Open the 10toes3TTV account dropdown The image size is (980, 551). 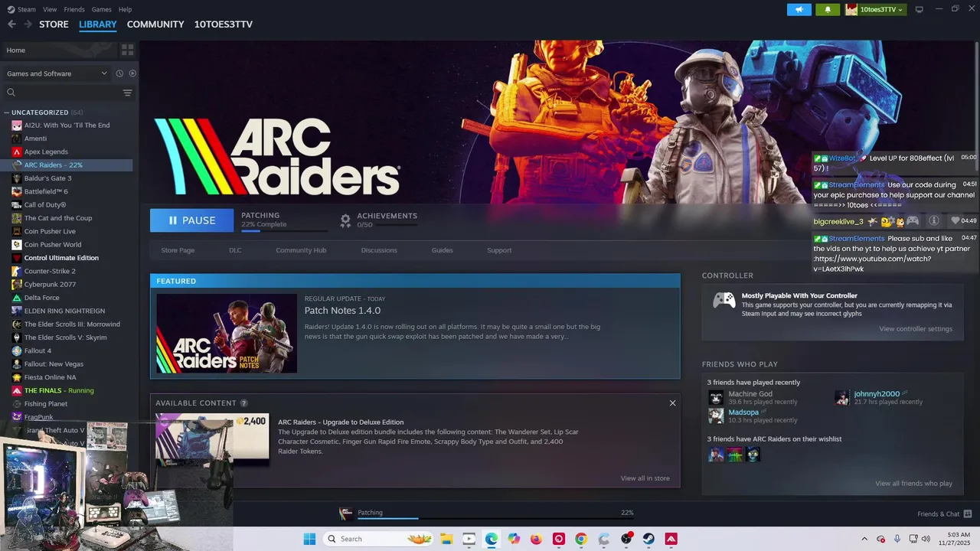point(875,9)
